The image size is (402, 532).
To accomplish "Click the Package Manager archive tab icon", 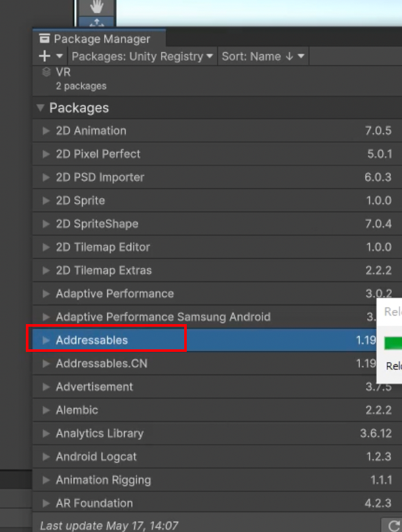I will click(x=45, y=38).
